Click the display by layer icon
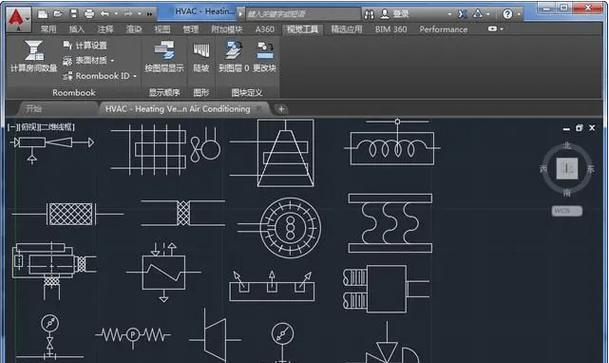 coord(164,50)
